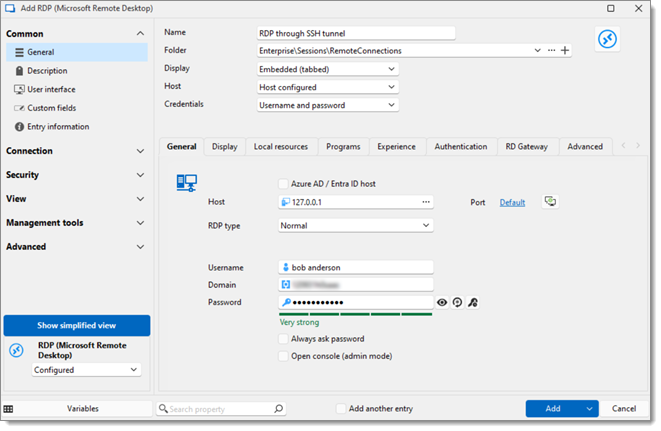Open the Advanced tab
Screen dimensions: 661x431
tap(585, 147)
